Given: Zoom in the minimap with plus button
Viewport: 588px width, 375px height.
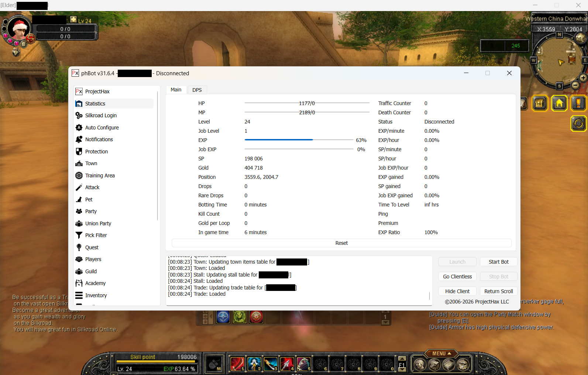Looking at the screenshot, I should tap(583, 78).
